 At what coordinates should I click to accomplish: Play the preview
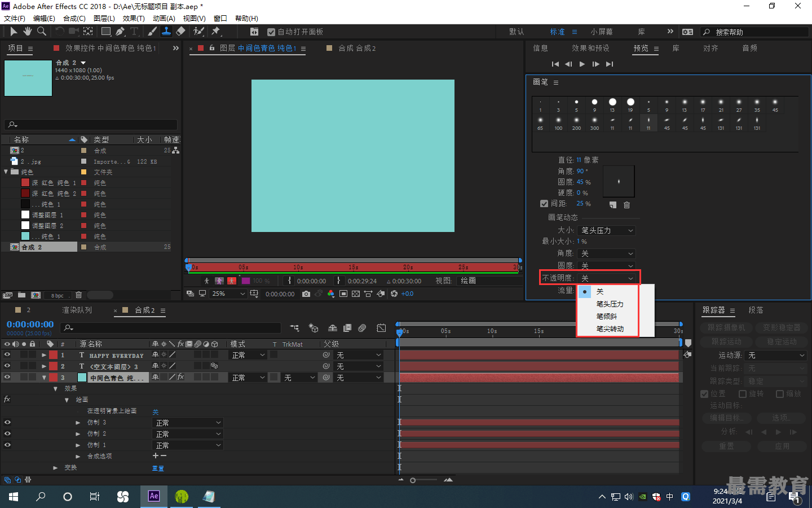coord(582,64)
